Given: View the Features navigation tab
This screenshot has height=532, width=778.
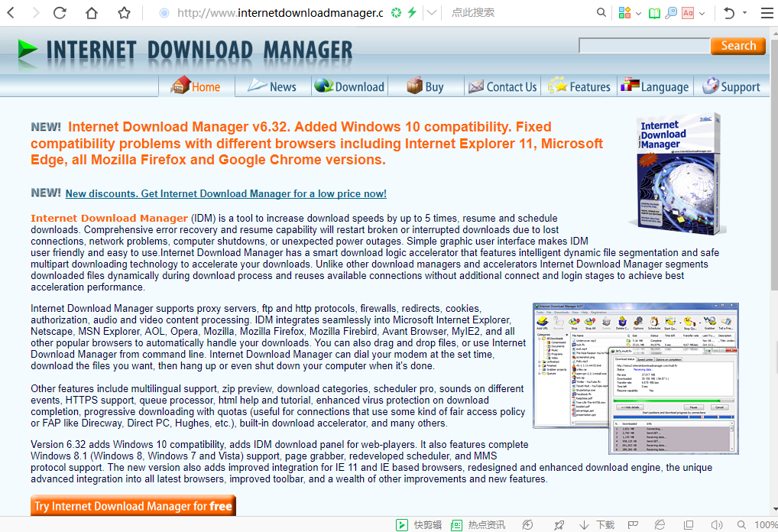Looking at the screenshot, I should (579, 86).
